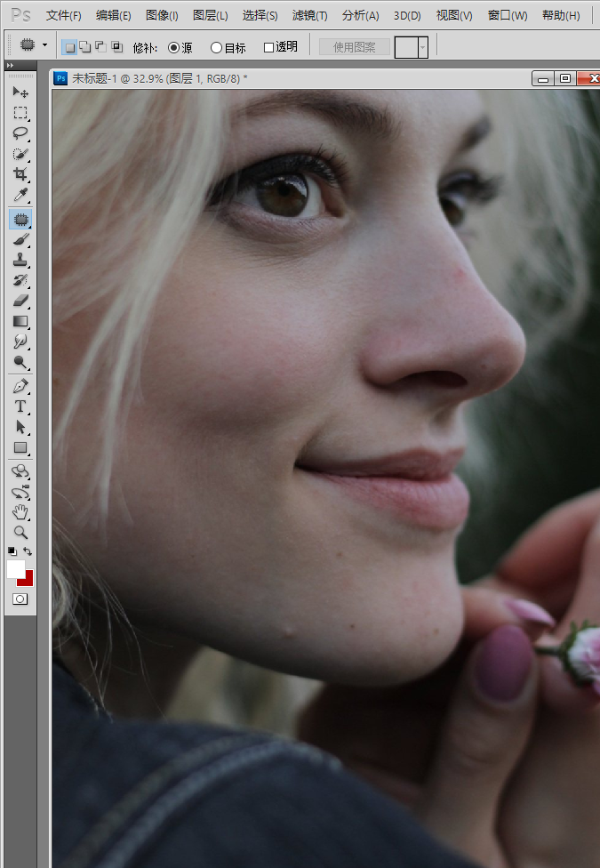This screenshot has width=600, height=868.
Task: Select the Rectangle shape tool
Action: coord(20,448)
